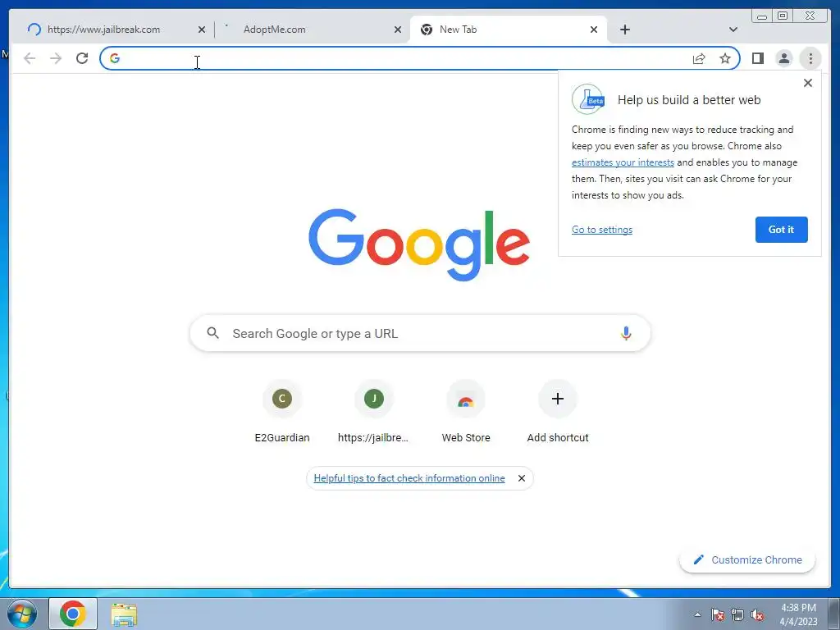
Task: Show hidden system tray icons
Action: pyautogui.click(x=697, y=615)
